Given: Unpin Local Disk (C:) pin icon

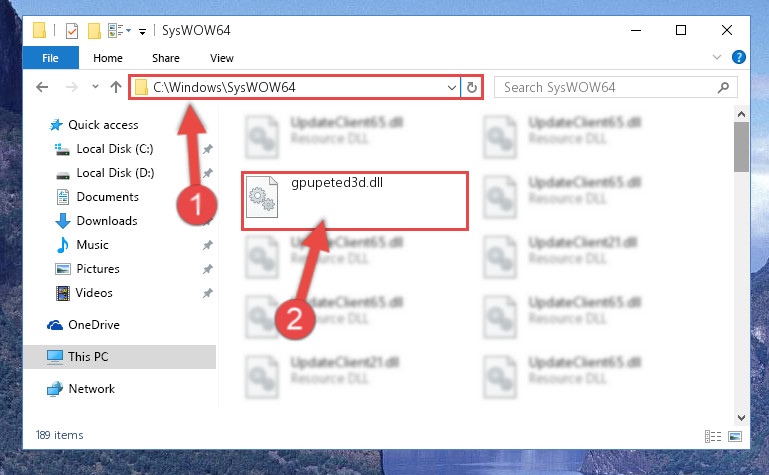Looking at the screenshot, I should pos(207,149).
